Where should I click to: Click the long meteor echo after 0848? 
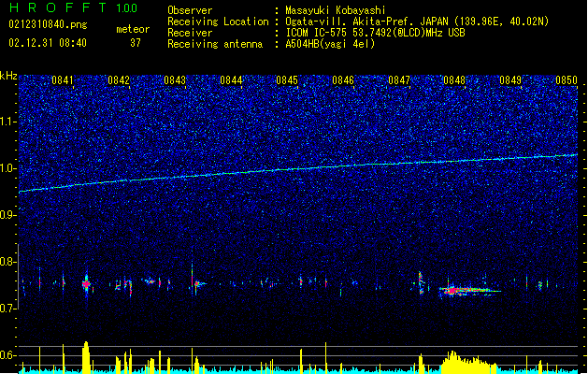click(470, 290)
